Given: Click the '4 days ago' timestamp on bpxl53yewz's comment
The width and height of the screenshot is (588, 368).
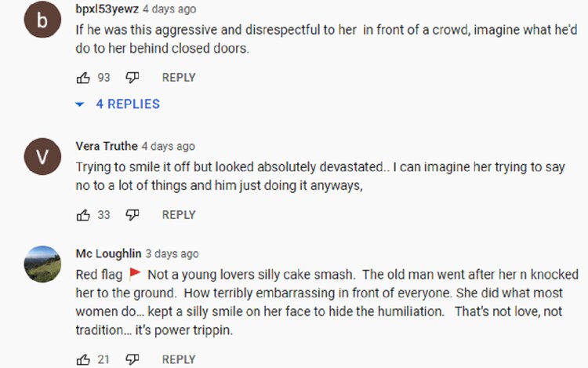Looking at the screenshot, I should (169, 9).
